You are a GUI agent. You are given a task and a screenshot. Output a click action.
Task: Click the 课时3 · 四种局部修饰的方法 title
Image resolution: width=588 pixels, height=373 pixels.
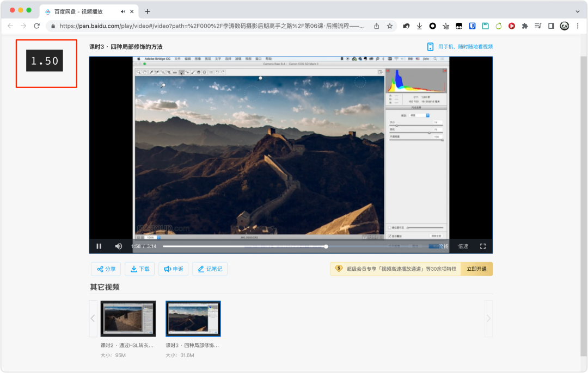[x=126, y=47]
